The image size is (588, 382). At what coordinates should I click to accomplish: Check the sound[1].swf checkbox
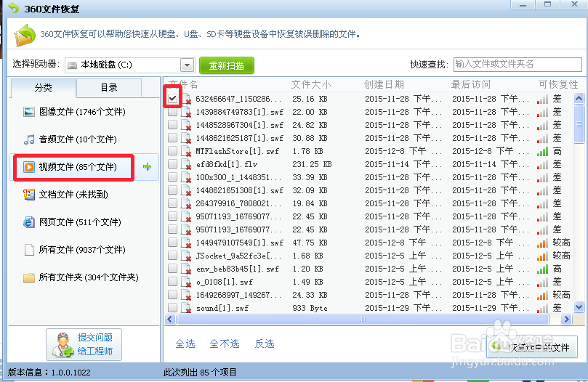[x=172, y=308]
